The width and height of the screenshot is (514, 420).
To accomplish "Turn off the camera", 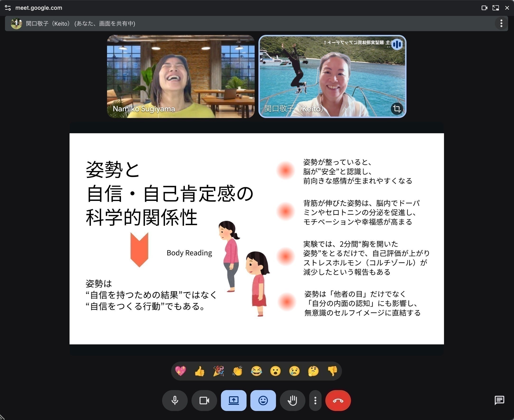I will [204, 400].
